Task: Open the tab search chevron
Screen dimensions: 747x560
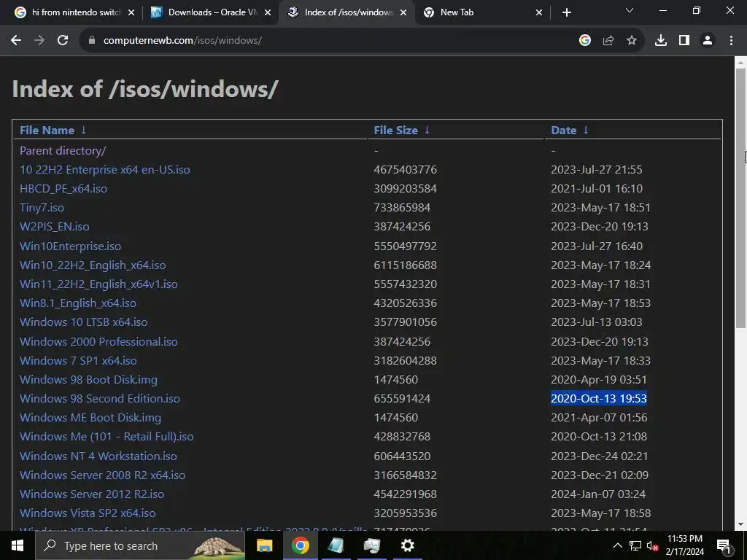Action: pos(630,10)
